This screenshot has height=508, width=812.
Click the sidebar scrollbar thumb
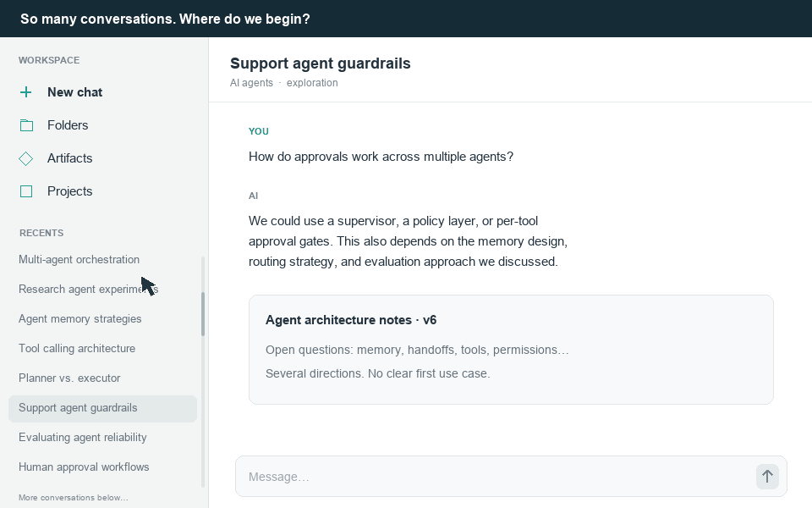tap(203, 314)
